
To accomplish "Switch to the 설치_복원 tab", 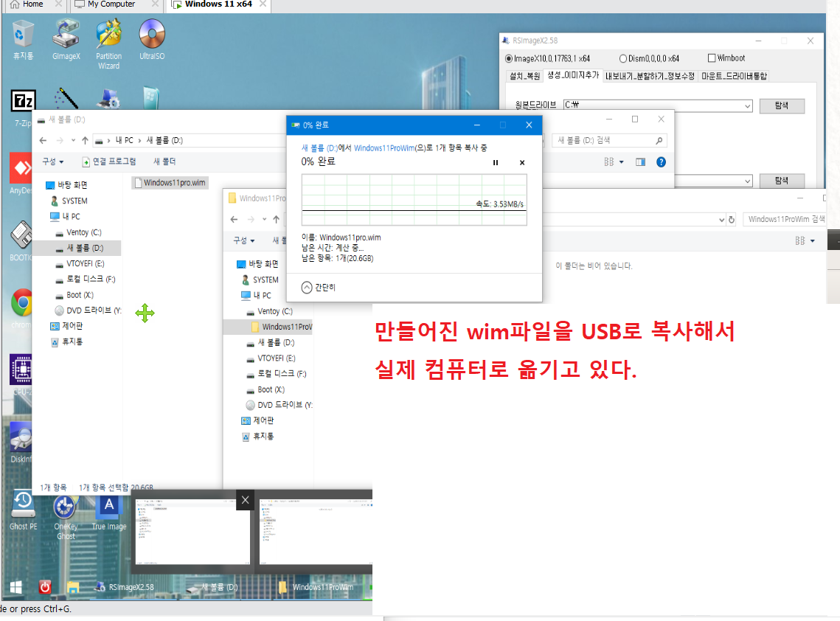I will [524, 76].
